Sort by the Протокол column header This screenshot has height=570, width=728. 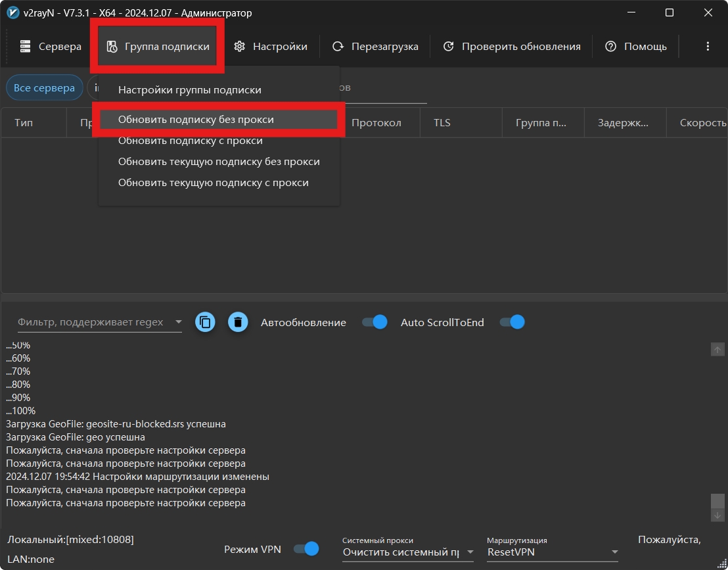[x=376, y=123]
